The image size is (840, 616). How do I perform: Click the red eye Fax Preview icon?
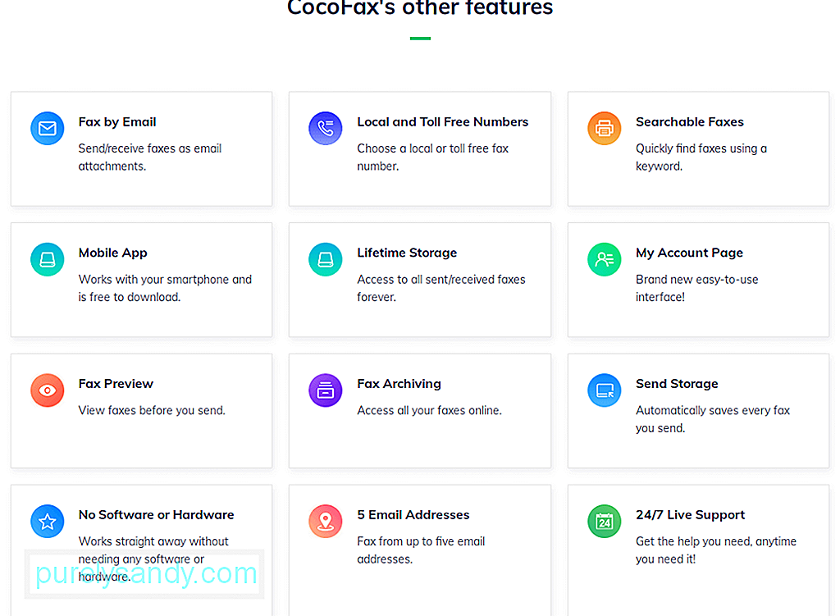[47, 390]
